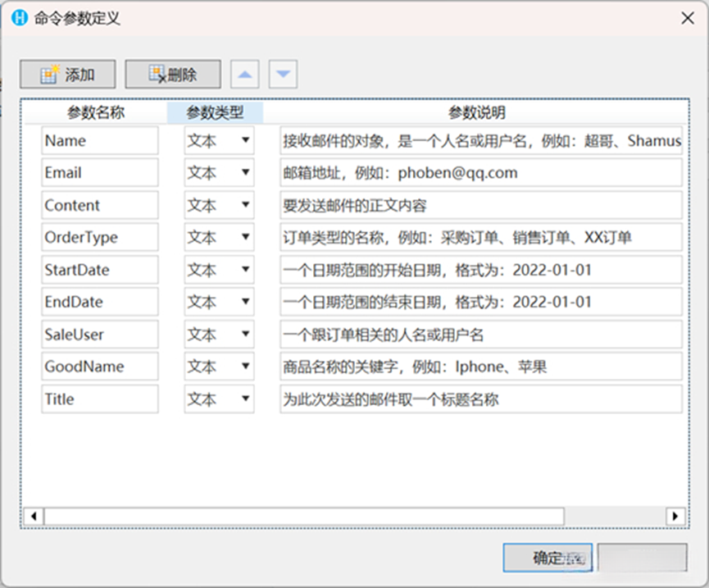The image size is (709, 588).
Task: Close the 命令参数定义 dialog
Action: point(688,18)
